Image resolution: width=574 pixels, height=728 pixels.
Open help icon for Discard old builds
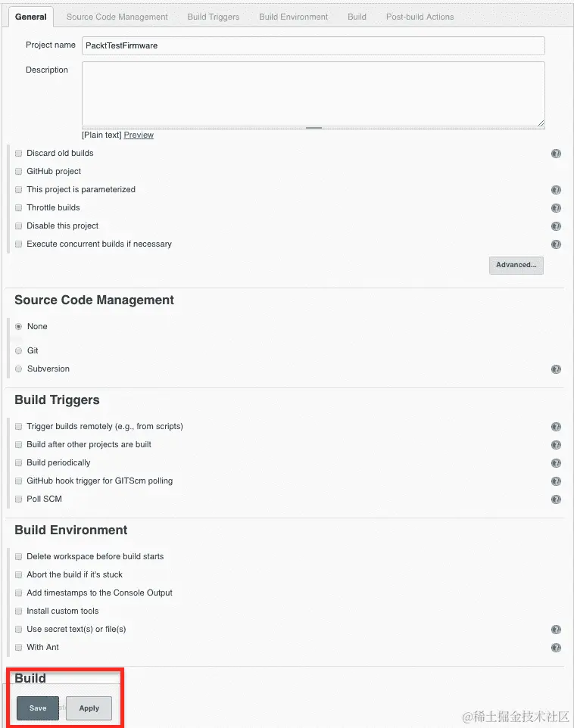tap(556, 154)
